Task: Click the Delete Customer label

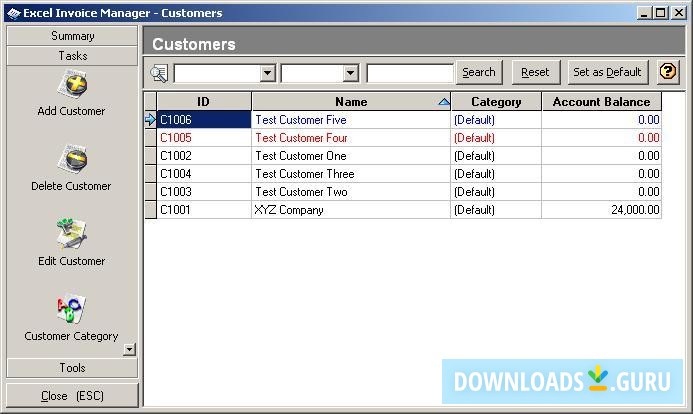Action: tap(71, 186)
